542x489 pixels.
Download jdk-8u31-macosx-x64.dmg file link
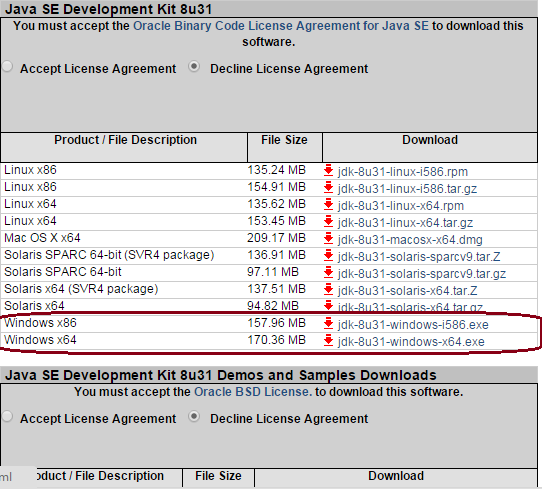click(x=410, y=239)
